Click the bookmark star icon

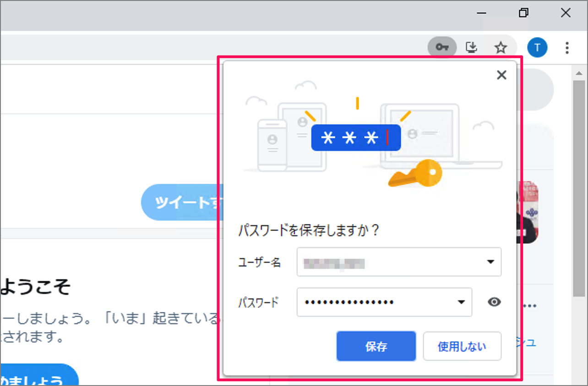tap(501, 47)
